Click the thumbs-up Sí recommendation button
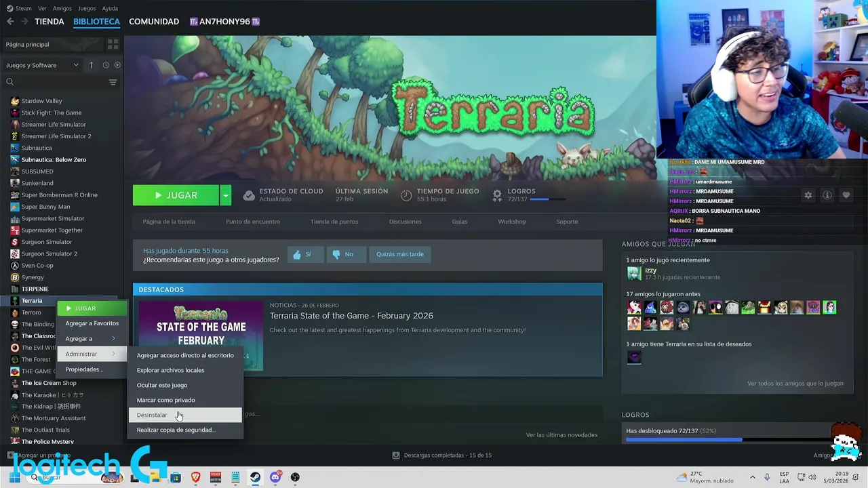This screenshot has height=488, width=868. click(304, 254)
